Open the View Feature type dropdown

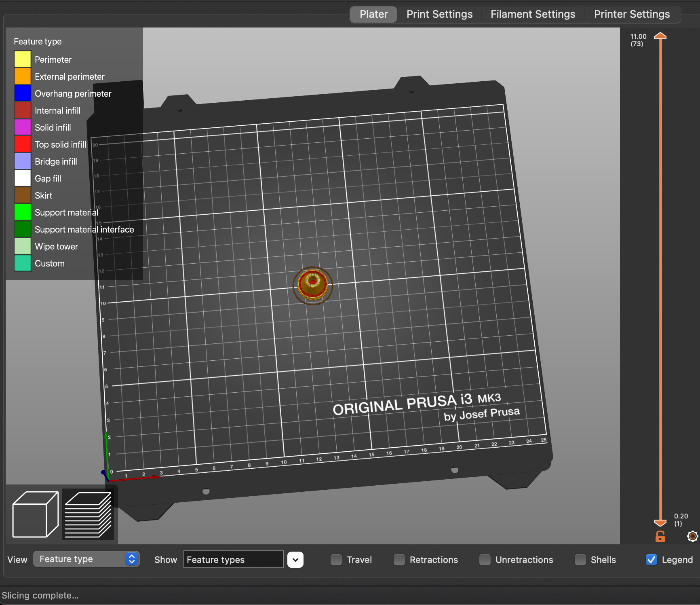click(86, 559)
